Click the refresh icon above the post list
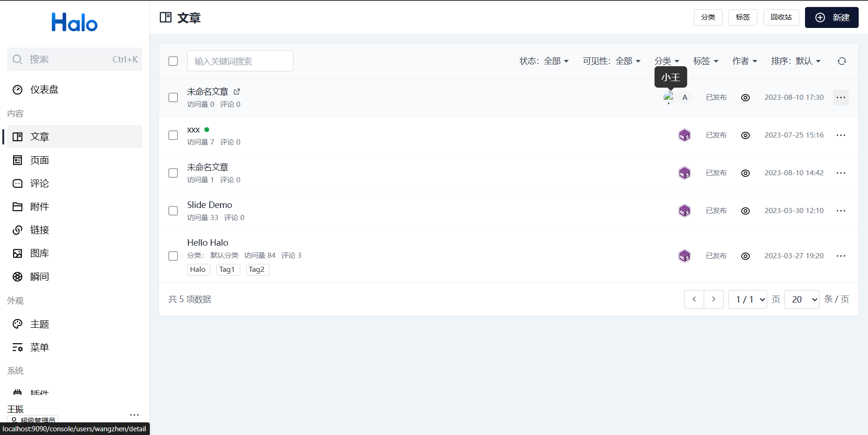Image resolution: width=868 pixels, height=435 pixels. pos(841,61)
